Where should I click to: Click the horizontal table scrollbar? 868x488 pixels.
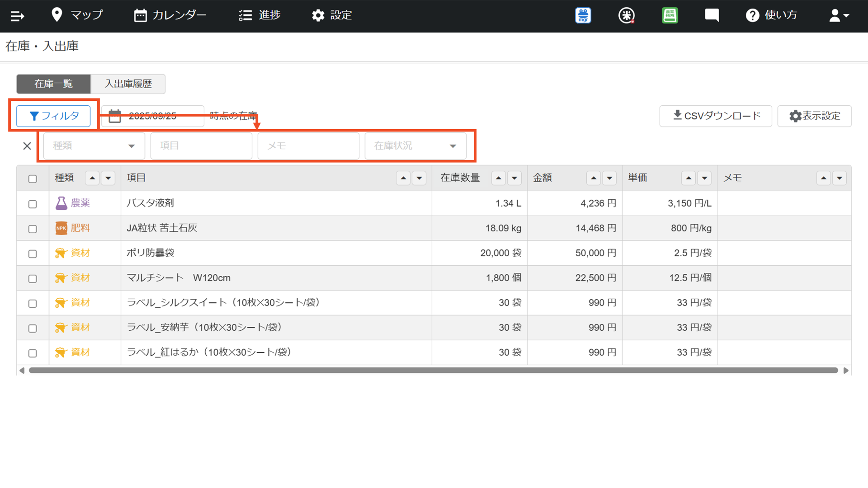(434, 371)
